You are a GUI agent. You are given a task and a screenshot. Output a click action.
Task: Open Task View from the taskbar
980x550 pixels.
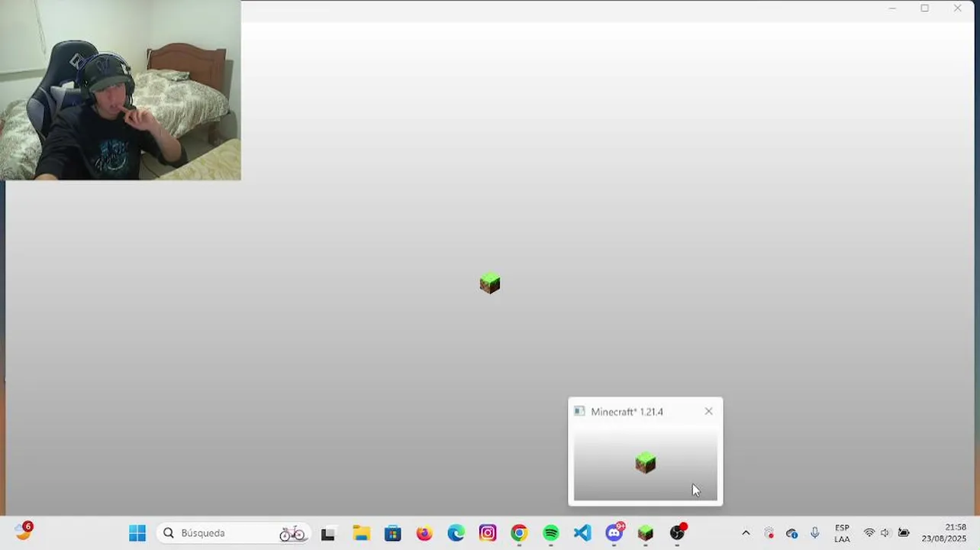point(328,534)
